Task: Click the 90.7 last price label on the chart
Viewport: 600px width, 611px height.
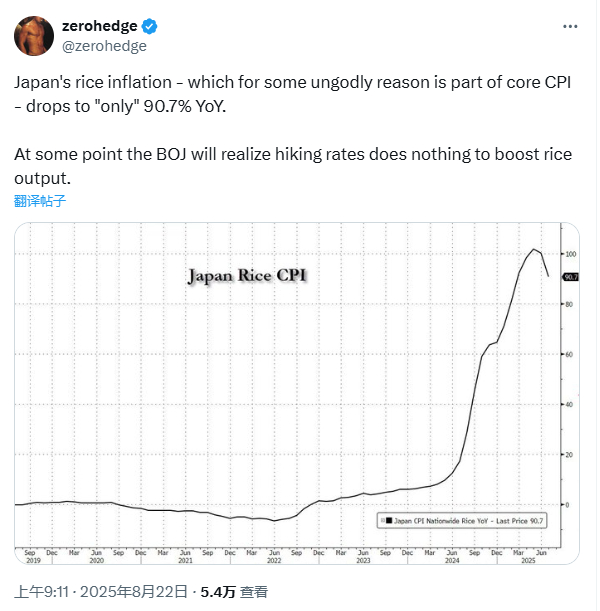Action: click(571, 277)
